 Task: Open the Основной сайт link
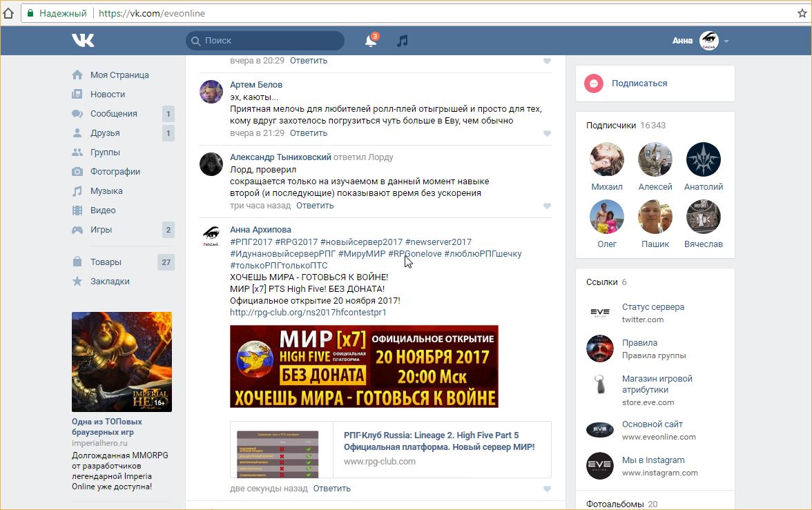652,424
